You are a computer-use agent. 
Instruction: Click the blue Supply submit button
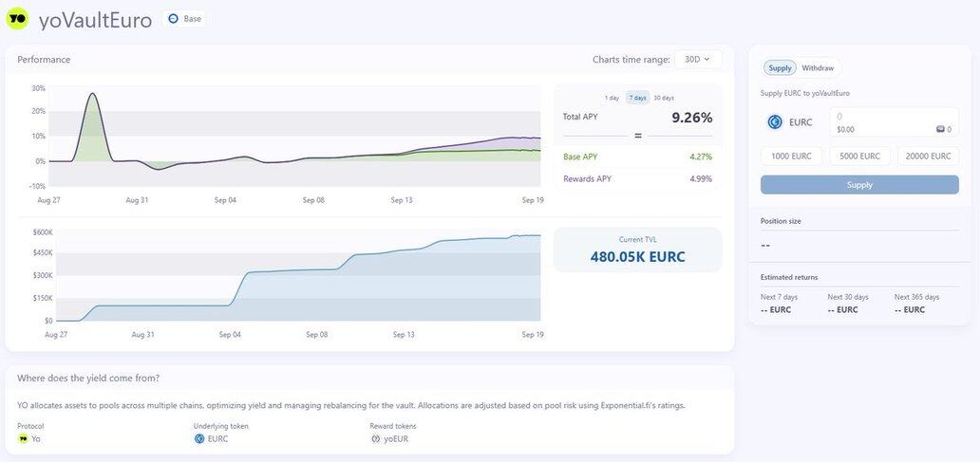[859, 185]
